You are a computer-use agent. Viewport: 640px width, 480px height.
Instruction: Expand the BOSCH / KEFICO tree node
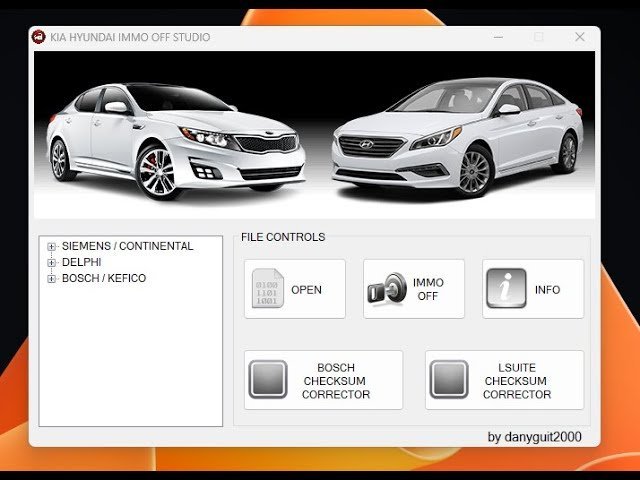pos(51,279)
